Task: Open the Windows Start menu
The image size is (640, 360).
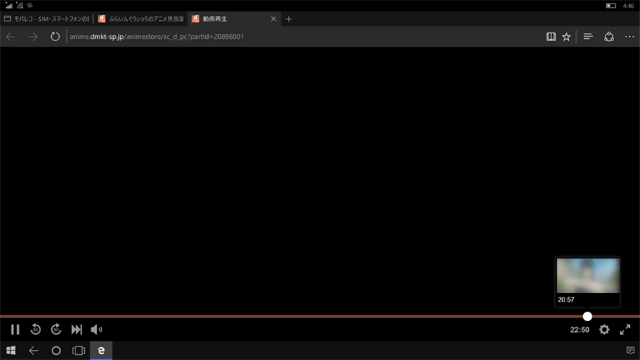Action: (x=11, y=351)
